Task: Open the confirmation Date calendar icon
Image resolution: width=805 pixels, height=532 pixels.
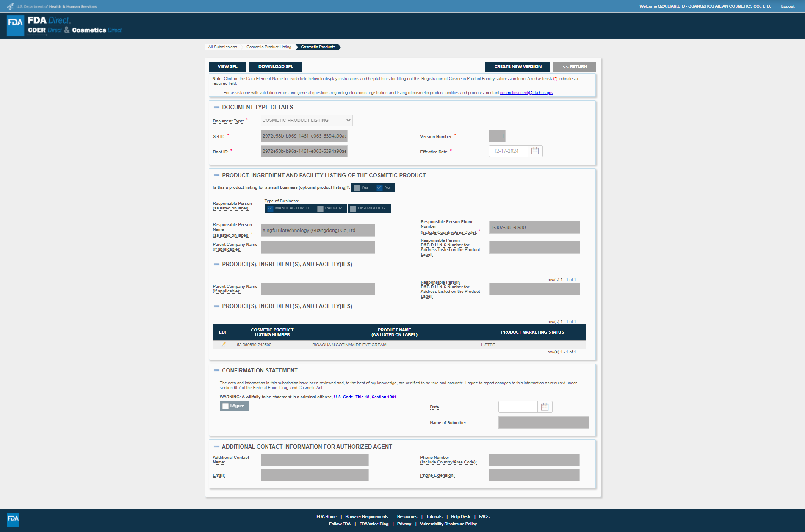Action: point(545,407)
